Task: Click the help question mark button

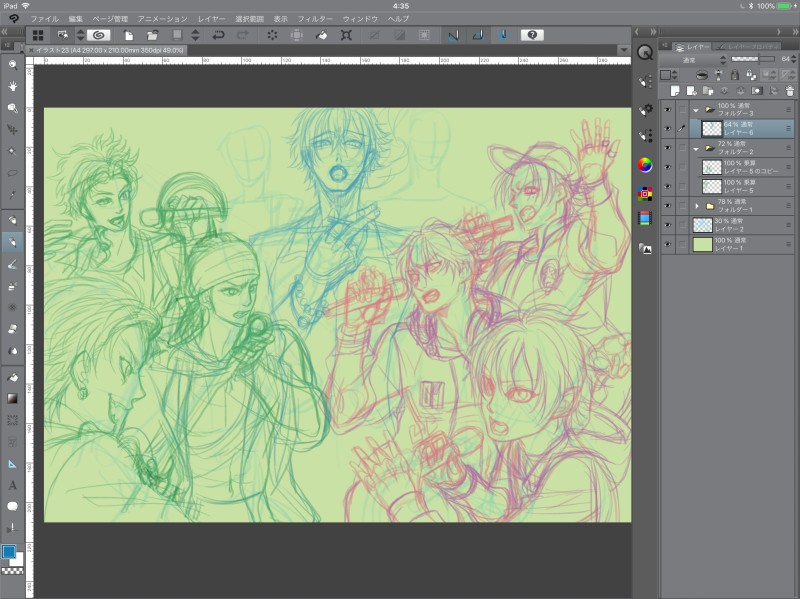Action: pos(532,35)
